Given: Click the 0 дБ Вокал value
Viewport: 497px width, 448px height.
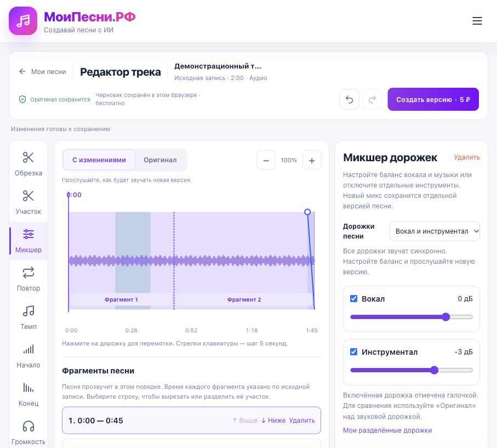Looking at the screenshot, I should [x=465, y=298].
